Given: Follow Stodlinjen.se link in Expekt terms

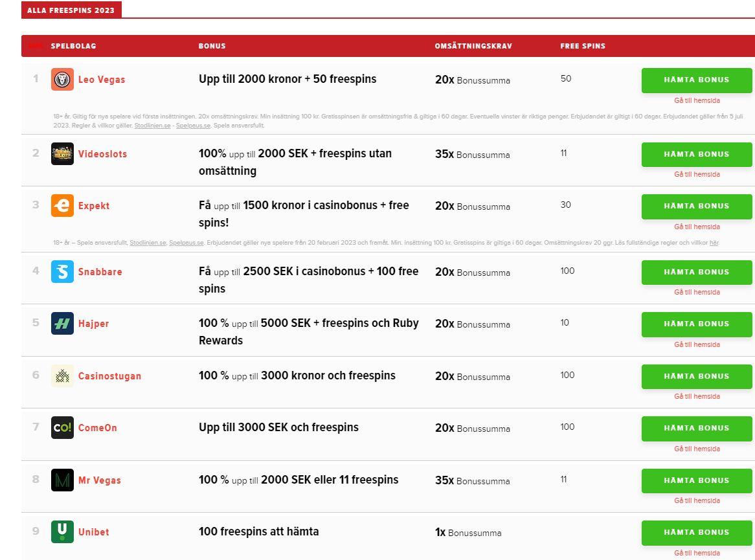Looking at the screenshot, I should click(148, 243).
